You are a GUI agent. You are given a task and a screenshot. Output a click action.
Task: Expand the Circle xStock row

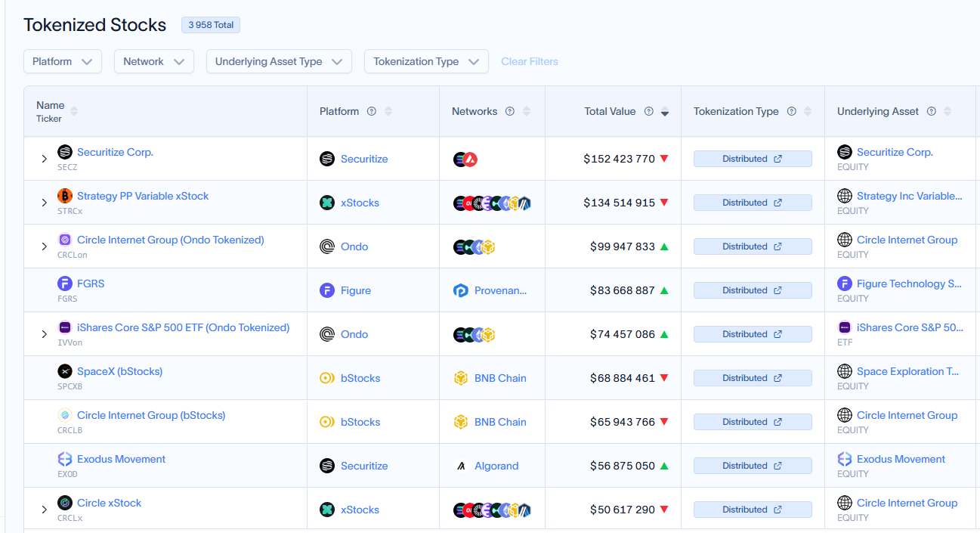click(45, 510)
